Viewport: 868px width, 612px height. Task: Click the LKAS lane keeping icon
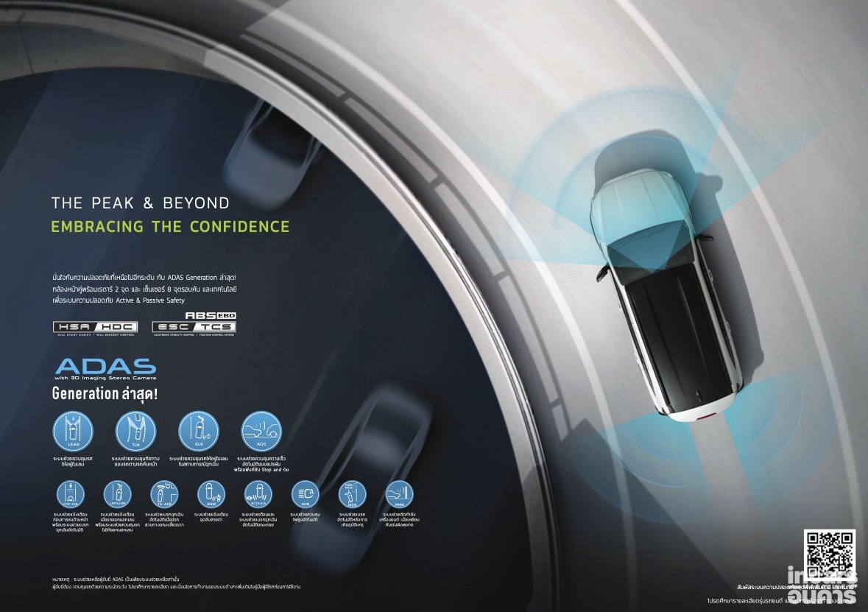(72, 431)
